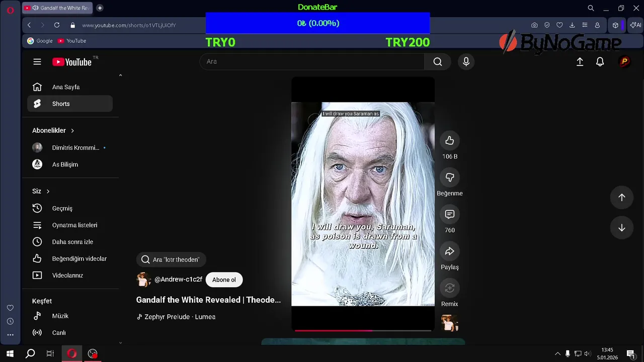644x362 pixels.
Task: Select Shorts in sidebar
Action: [x=70, y=104]
